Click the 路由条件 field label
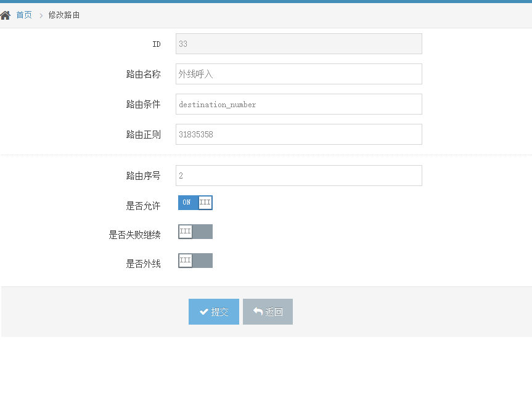Viewport: 532px width, 393px height. click(x=143, y=104)
